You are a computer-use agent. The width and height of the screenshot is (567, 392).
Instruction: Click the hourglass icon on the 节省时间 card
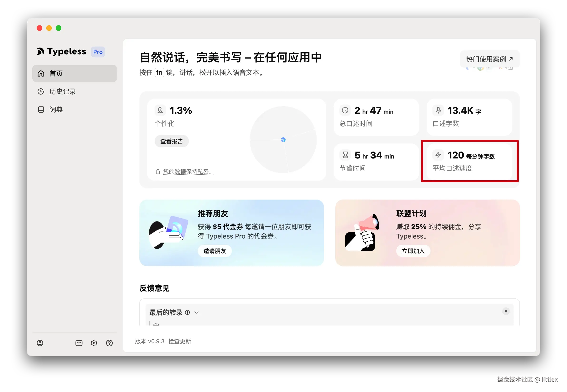click(345, 155)
